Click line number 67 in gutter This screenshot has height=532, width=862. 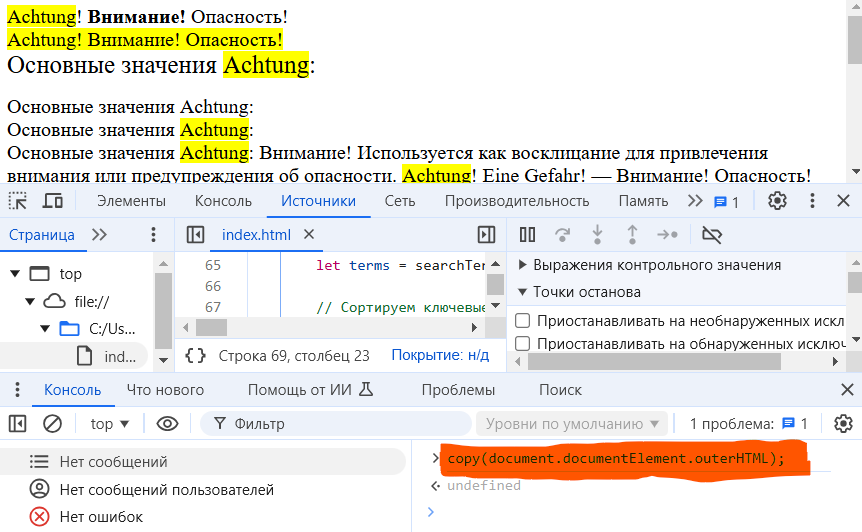point(213,307)
